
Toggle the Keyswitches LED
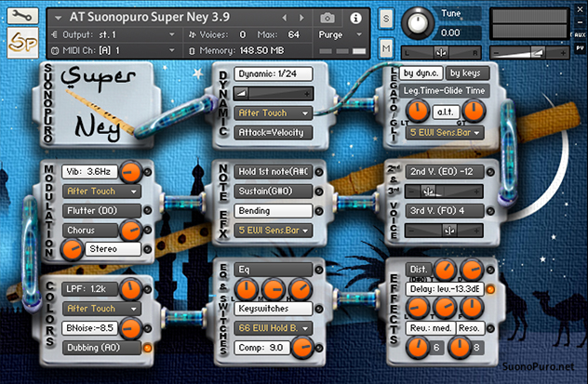319,309
